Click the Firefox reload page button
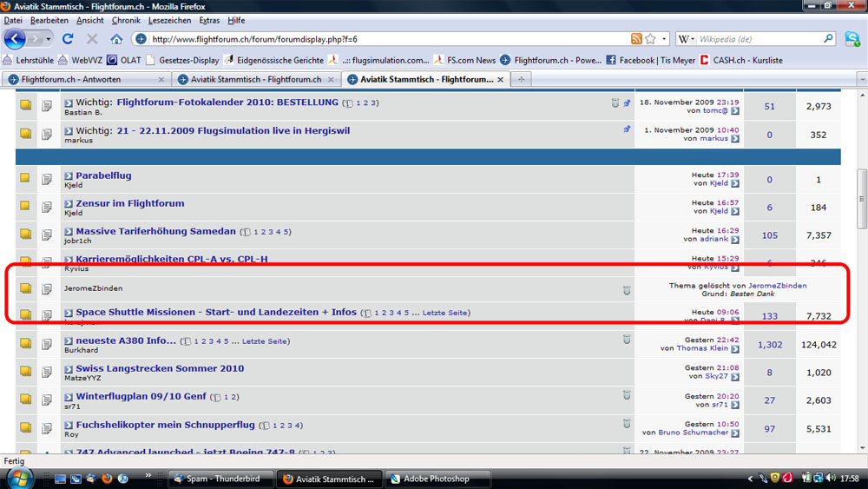868x489 pixels. [x=68, y=39]
